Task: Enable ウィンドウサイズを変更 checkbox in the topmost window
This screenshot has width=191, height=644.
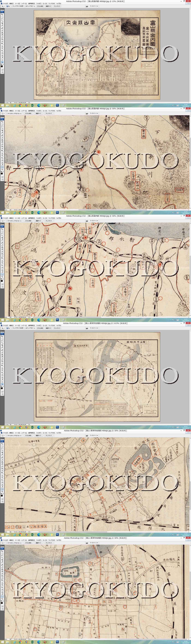Action: click(x=12, y=6)
